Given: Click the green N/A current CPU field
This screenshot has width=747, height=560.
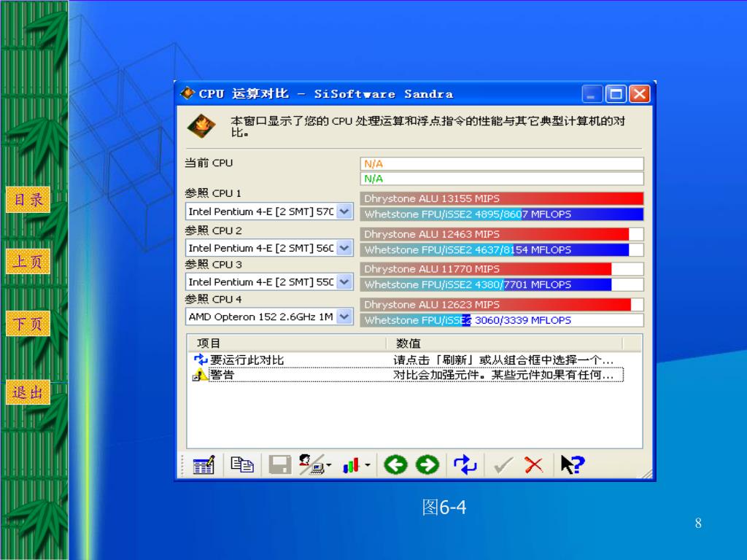Looking at the screenshot, I should [502, 179].
